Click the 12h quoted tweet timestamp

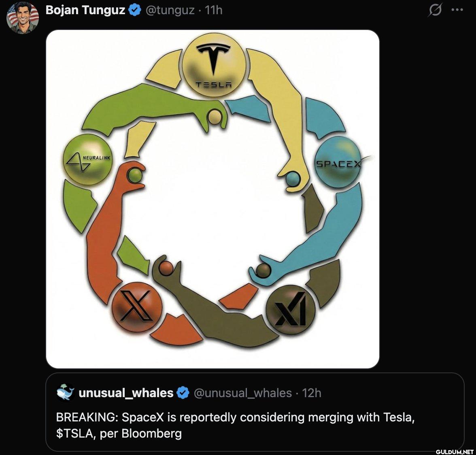coord(312,393)
